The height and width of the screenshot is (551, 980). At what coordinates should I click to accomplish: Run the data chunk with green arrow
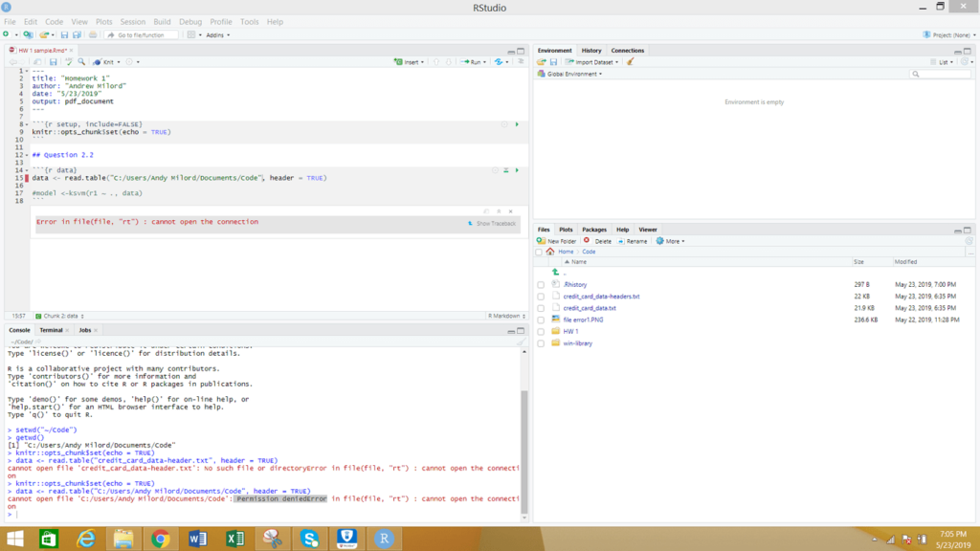point(517,170)
